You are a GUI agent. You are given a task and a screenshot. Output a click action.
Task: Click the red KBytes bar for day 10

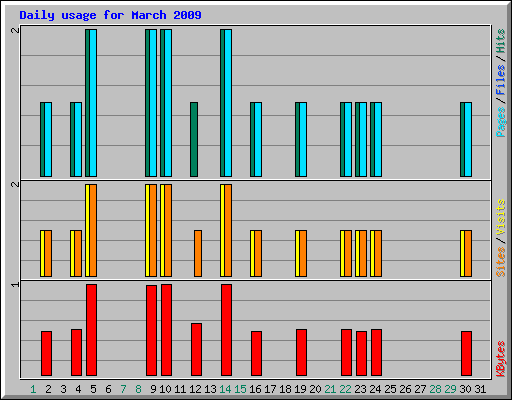166,330
